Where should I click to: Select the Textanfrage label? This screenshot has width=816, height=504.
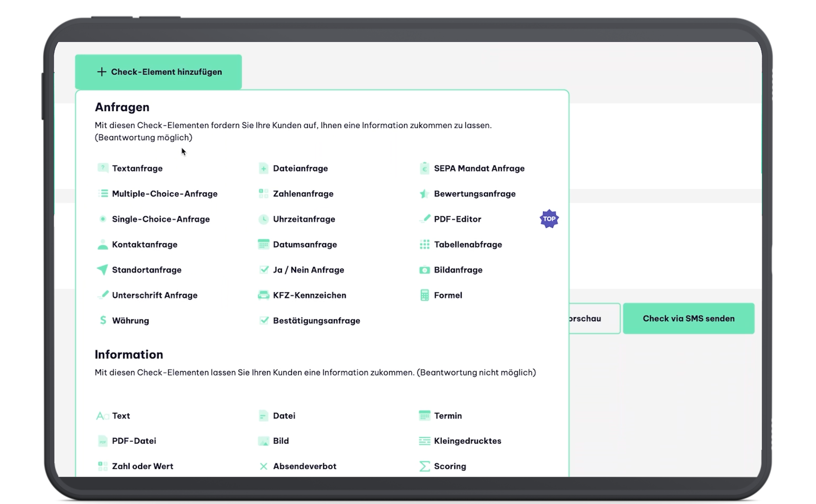(x=137, y=168)
